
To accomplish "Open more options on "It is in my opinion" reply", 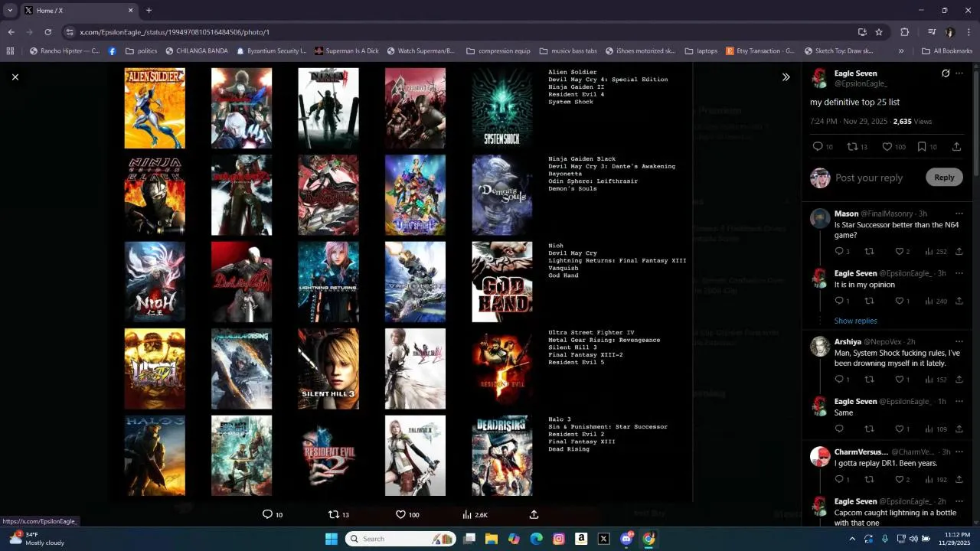I will click(x=959, y=273).
